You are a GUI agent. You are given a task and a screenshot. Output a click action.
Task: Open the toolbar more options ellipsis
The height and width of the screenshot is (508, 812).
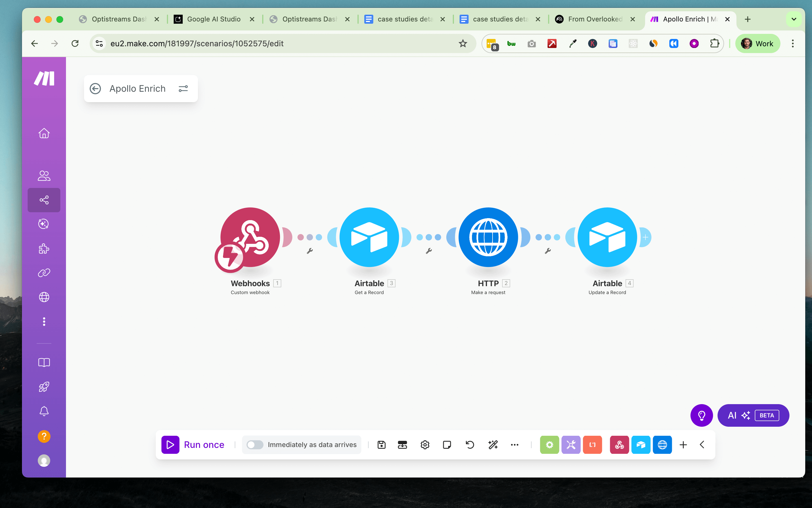[x=514, y=445]
